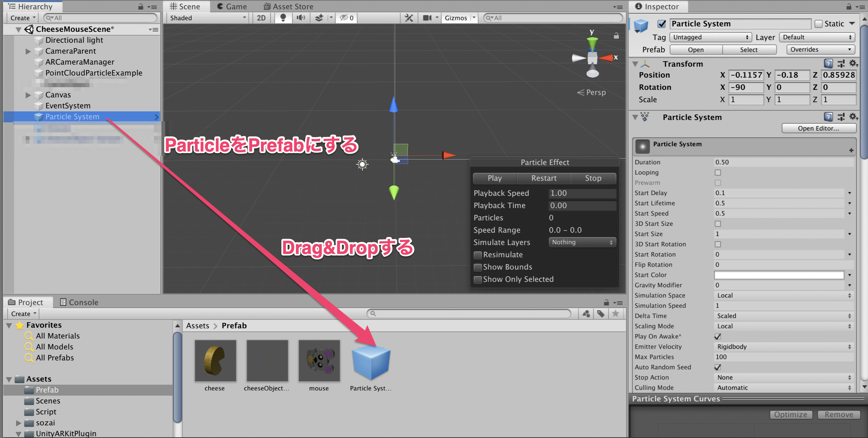Open the Layer dropdown showing Default

(817, 37)
